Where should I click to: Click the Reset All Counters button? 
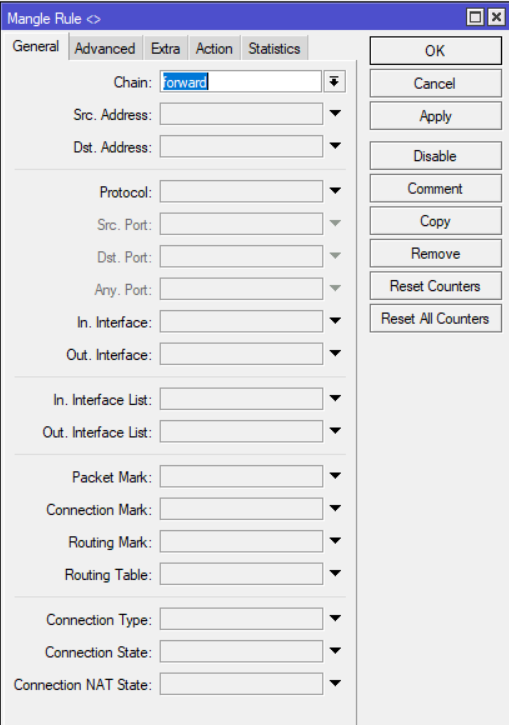[435, 319]
